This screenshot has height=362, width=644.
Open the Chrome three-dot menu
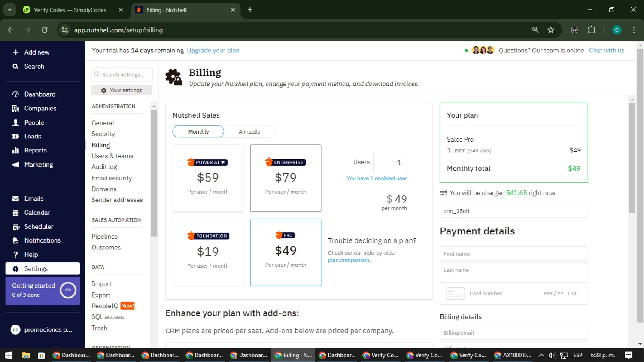click(634, 30)
